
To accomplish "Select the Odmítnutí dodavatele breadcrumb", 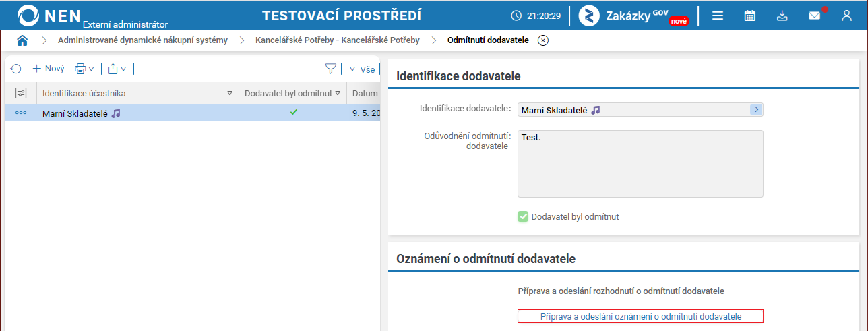I will point(488,40).
